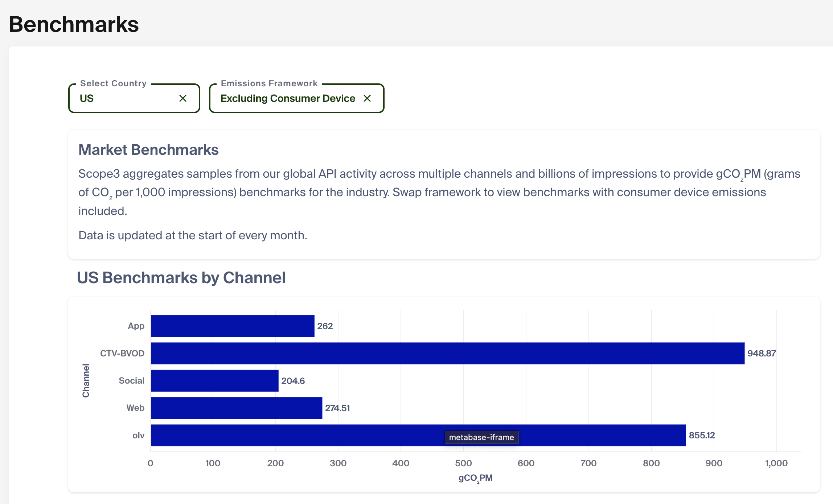Image resolution: width=833 pixels, height=504 pixels.
Task: Click the CTV-BVOD bar in chart
Action: click(447, 353)
